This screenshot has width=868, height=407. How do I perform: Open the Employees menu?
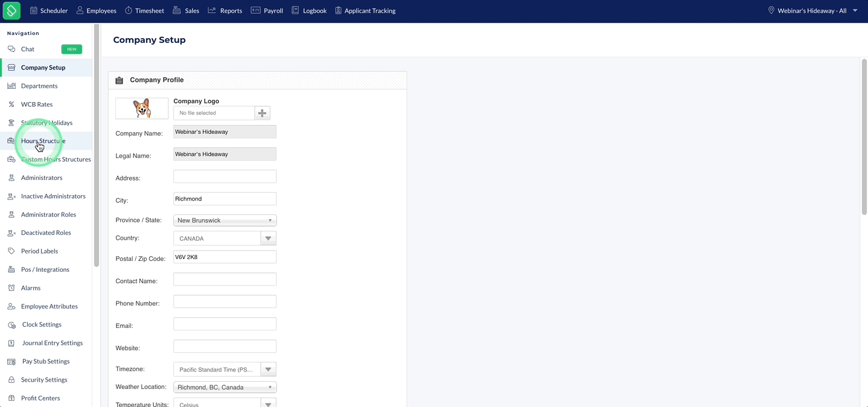(96, 10)
